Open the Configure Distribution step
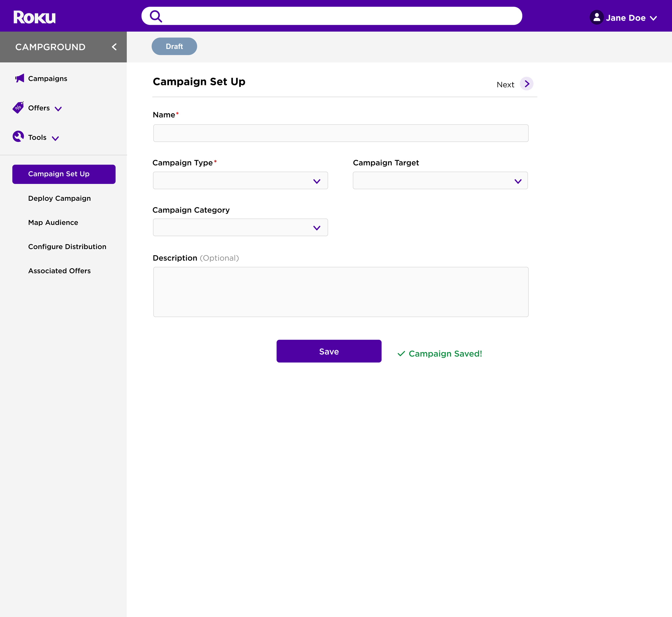Viewport: 672px width, 617px height. 67,246
